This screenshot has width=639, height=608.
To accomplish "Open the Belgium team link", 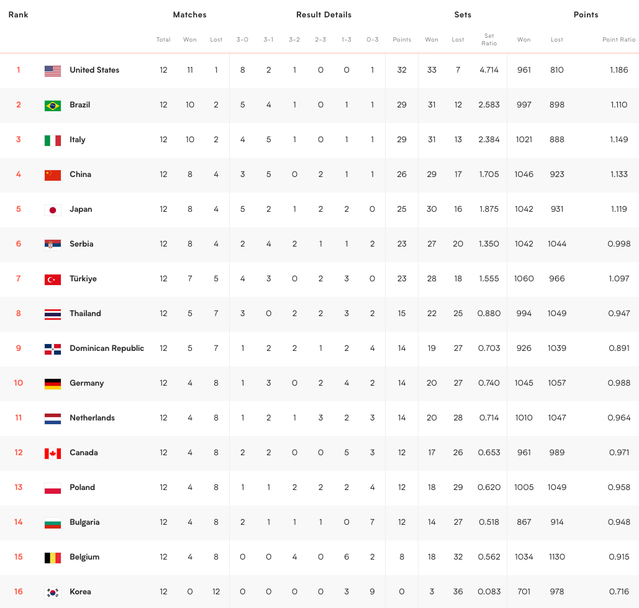I will click(x=84, y=557).
